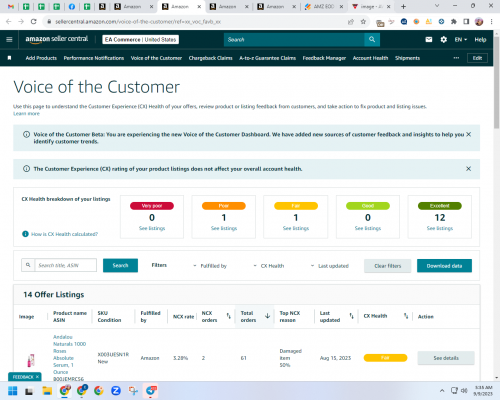Click the Search title, ASIN input field
The width and height of the screenshot is (500, 400).
66,265
